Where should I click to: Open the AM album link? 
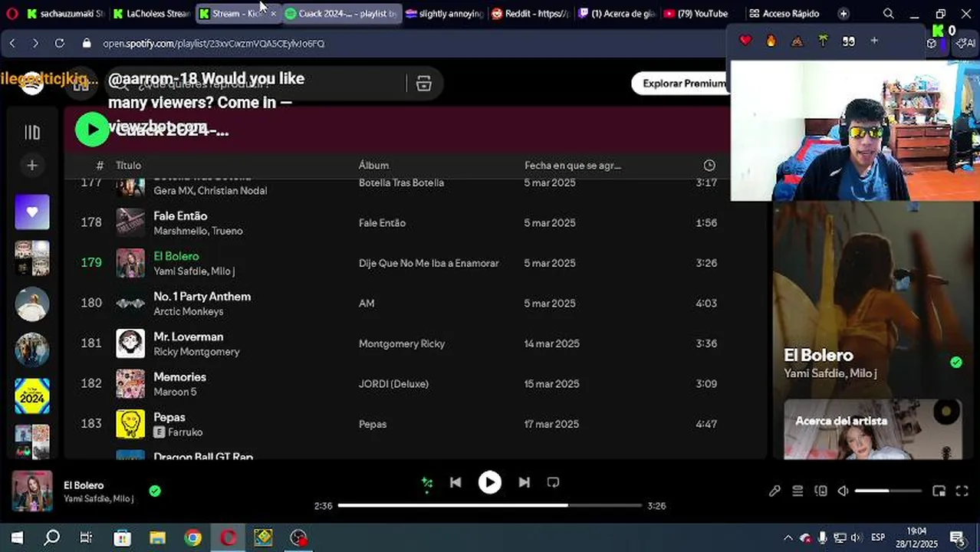367,304
